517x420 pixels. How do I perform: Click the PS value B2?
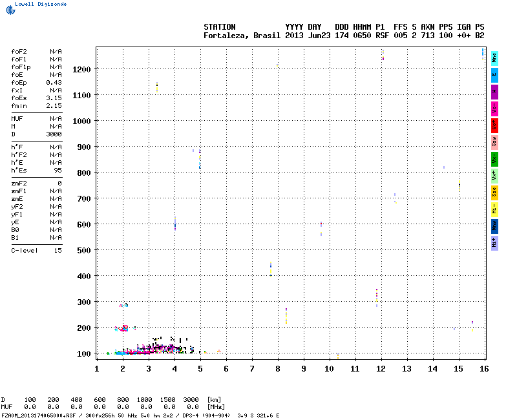click(480, 36)
